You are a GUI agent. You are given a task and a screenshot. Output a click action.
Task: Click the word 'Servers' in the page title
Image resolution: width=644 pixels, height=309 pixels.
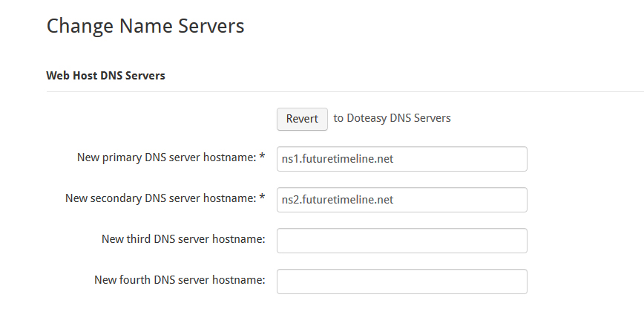[x=211, y=25]
